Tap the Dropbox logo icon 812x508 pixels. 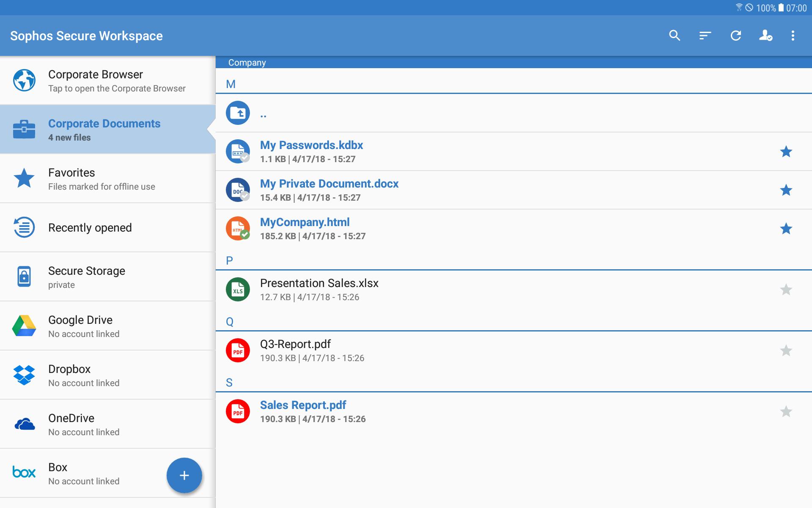point(24,375)
